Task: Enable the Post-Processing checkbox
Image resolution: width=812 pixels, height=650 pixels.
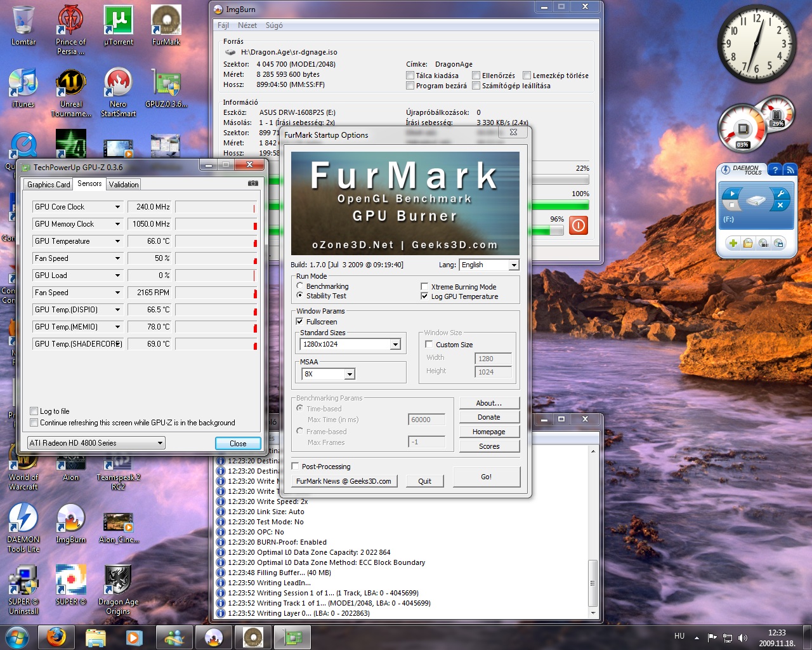Action: 296,467
